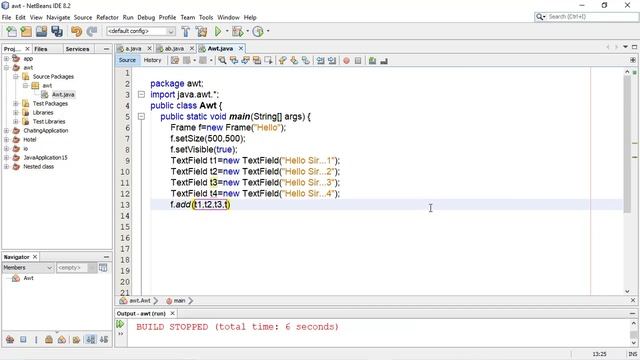The image size is (640, 360).
Task: Expand the Hotel project node
Action: tap(6, 140)
